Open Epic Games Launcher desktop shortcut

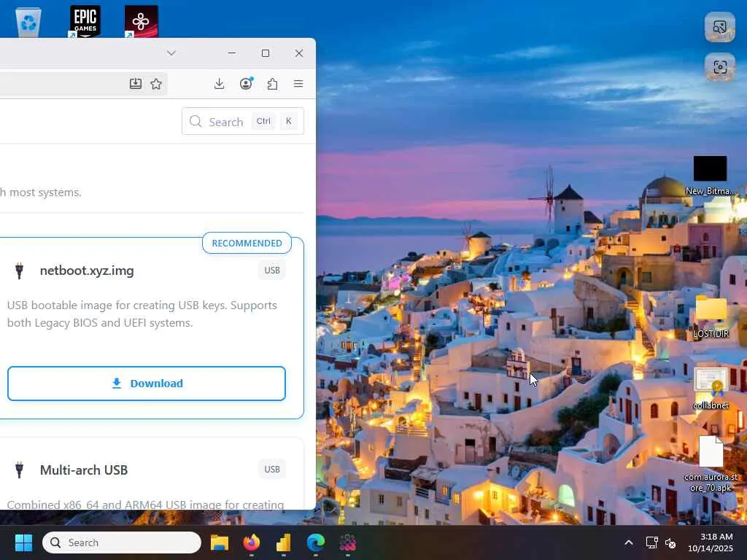(x=85, y=21)
